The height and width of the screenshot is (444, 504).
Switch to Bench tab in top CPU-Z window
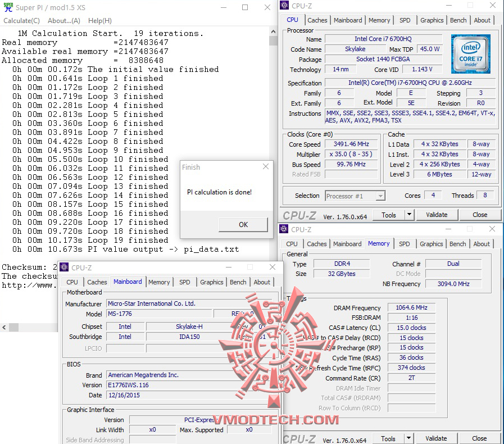coord(458,20)
